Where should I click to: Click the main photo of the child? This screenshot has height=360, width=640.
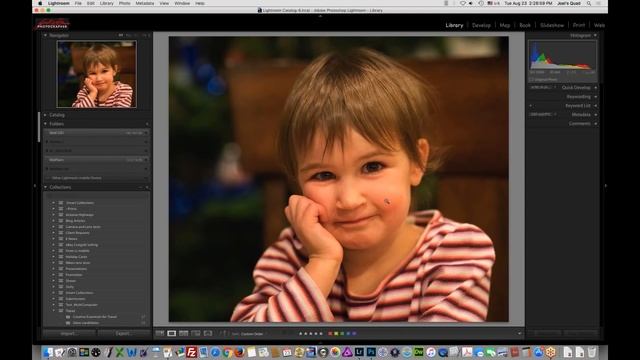(339, 179)
